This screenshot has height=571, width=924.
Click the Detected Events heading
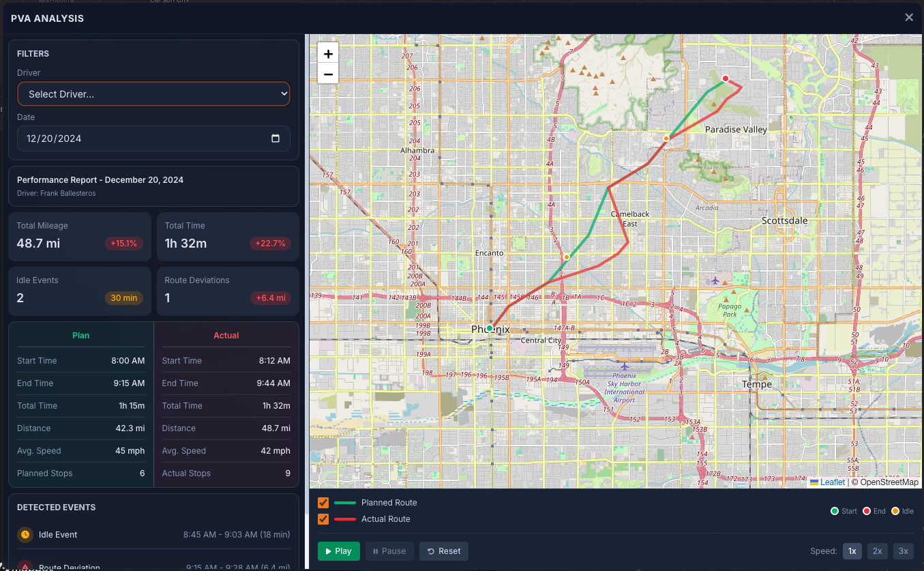[57, 508]
